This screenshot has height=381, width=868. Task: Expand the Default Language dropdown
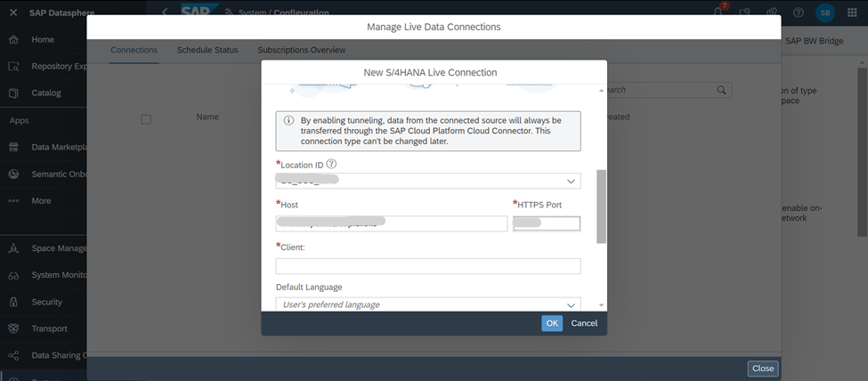coord(571,305)
